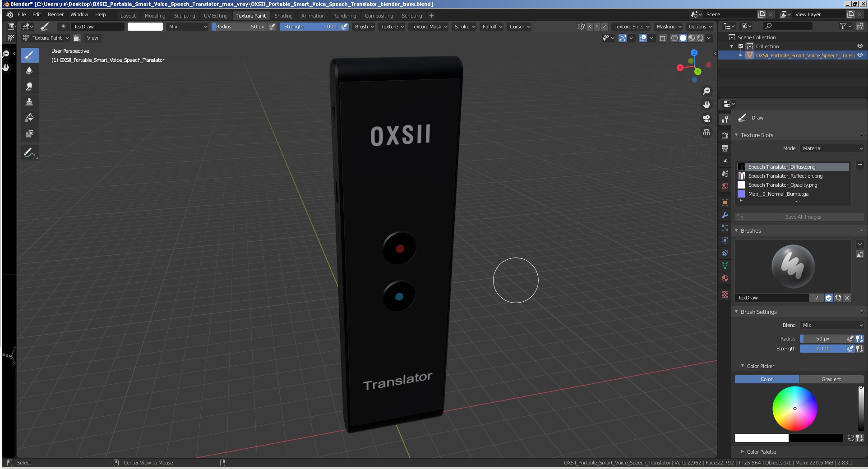This screenshot has width=868, height=469.
Task: Click the viewport pan hand icon
Action: [706, 105]
